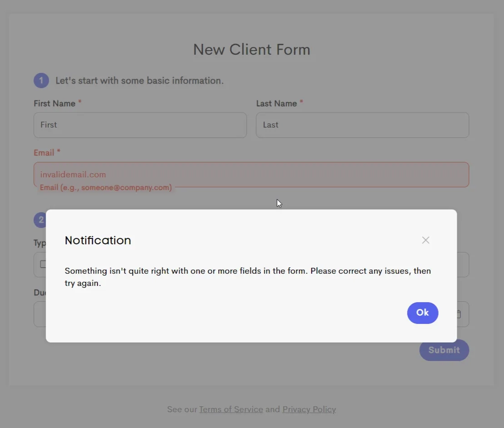Open the Privacy Policy link
Image resolution: width=504 pixels, height=428 pixels.
tap(309, 409)
